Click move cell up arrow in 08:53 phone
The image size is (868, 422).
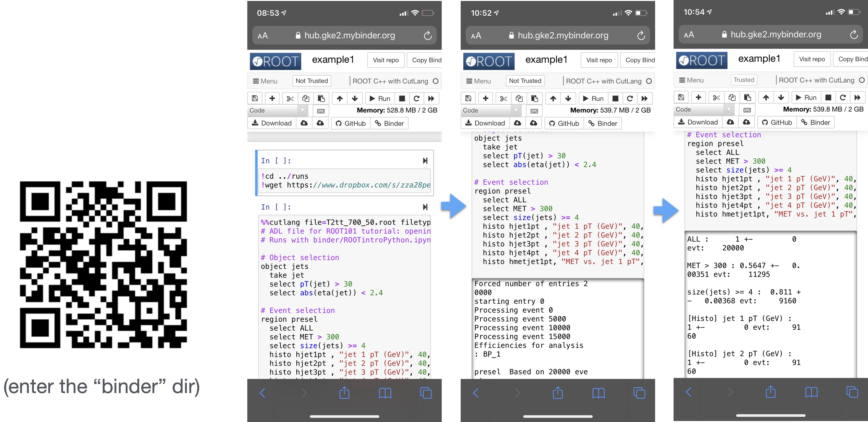tap(340, 98)
